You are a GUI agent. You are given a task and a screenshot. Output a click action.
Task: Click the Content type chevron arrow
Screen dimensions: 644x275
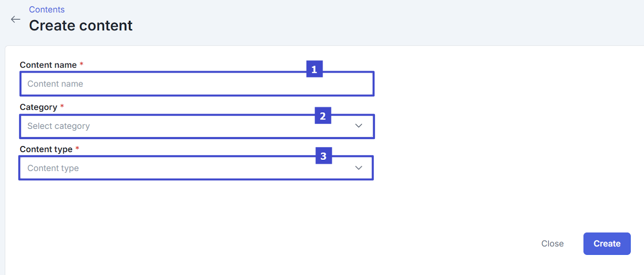coord(359,168)
